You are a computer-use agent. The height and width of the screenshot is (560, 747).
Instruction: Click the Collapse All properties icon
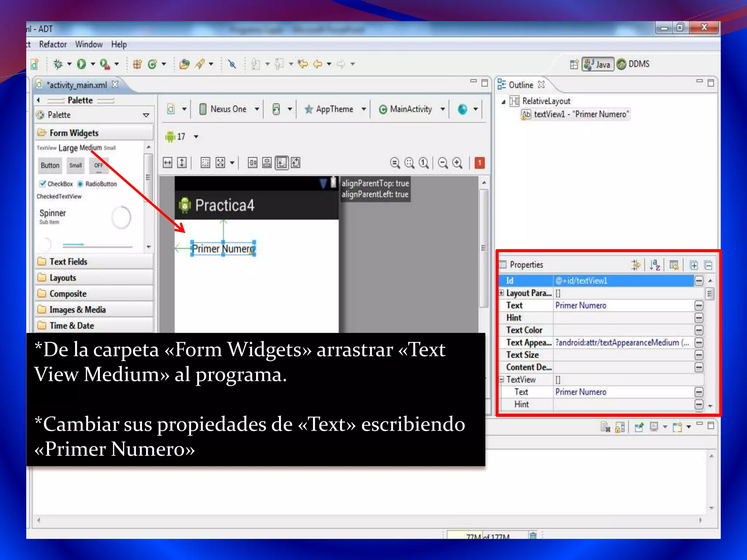click(x=708, y=265)
